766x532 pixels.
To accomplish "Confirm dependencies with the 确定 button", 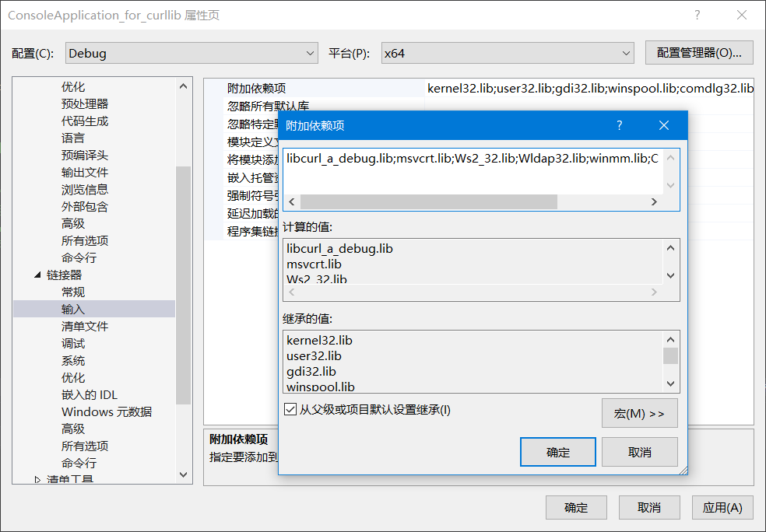I will coord(557,451).
